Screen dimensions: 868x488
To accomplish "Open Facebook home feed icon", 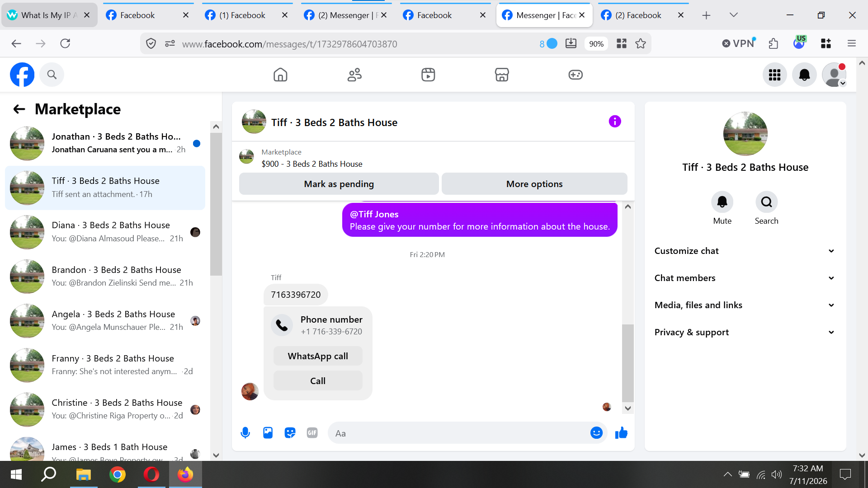I will tap(280, 75).
